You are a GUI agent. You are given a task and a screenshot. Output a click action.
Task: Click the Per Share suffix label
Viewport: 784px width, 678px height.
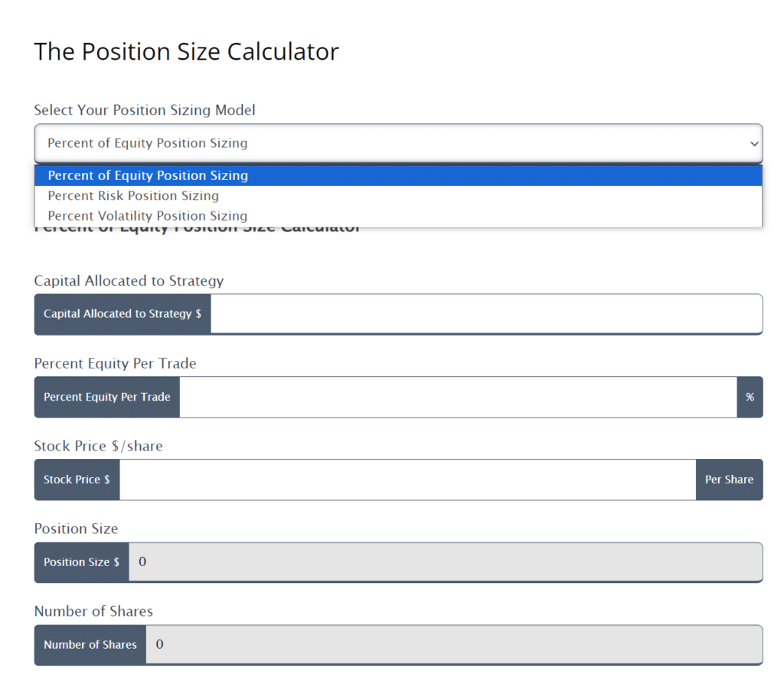(729, 480)
